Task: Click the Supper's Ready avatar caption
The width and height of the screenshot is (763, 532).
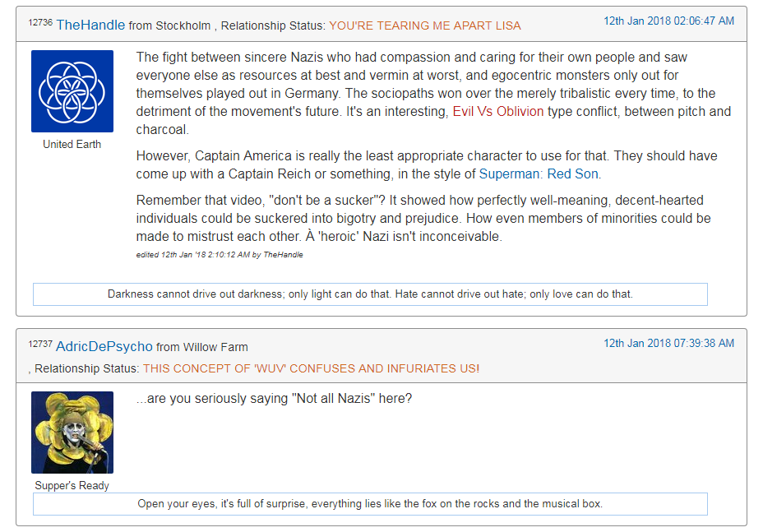Action: coord(72,485)
